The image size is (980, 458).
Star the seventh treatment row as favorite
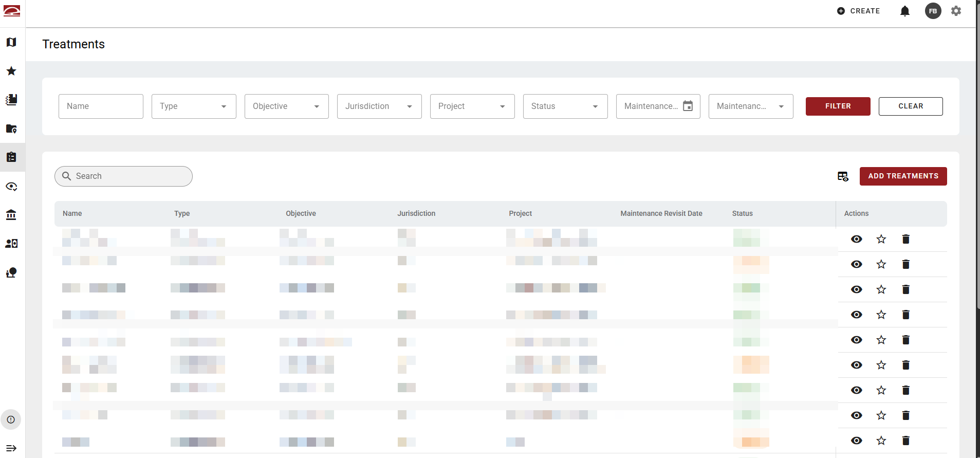point(881,390)
